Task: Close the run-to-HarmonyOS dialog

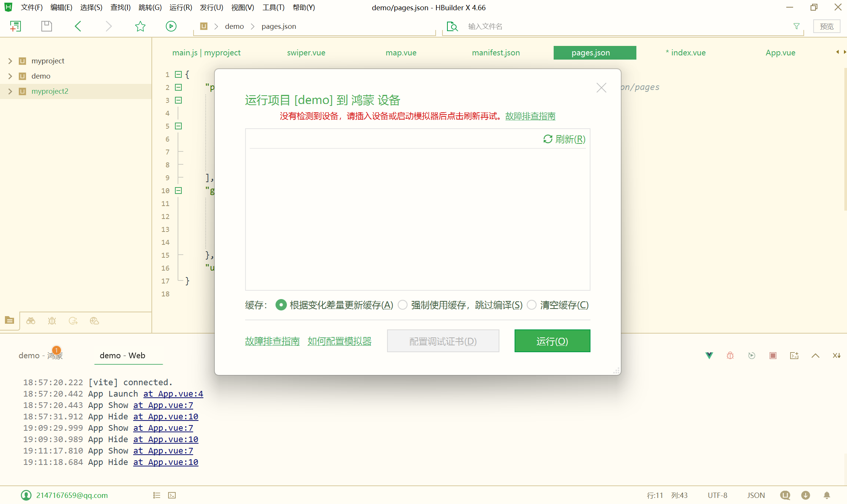Action: click(x=601, y=88)
